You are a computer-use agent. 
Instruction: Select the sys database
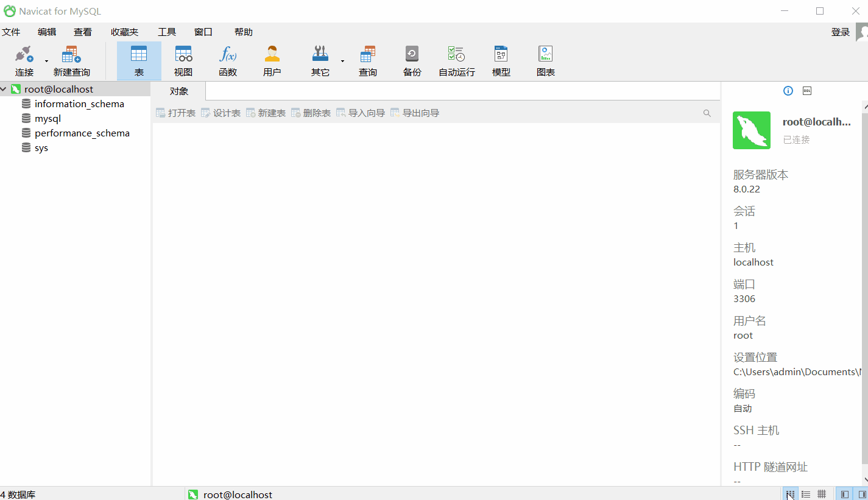41,147
